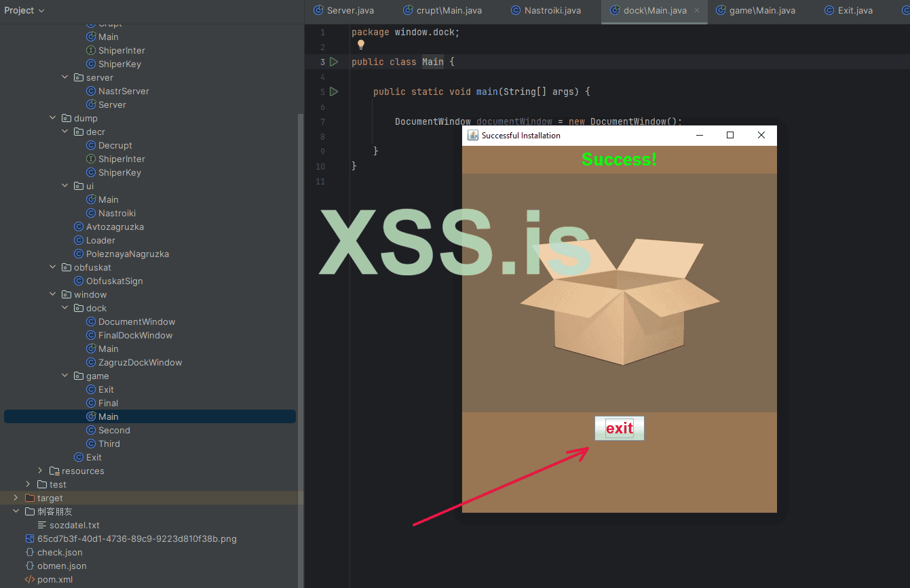This screenshot has height=588, width=910.
Task: Switch to the game\Main.java tab
Action: pos(756,10)
